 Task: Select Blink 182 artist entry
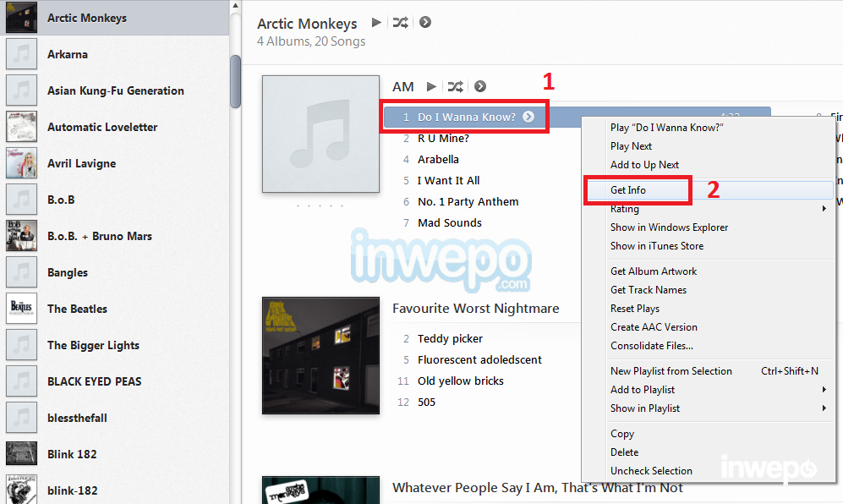coord(114,454)
